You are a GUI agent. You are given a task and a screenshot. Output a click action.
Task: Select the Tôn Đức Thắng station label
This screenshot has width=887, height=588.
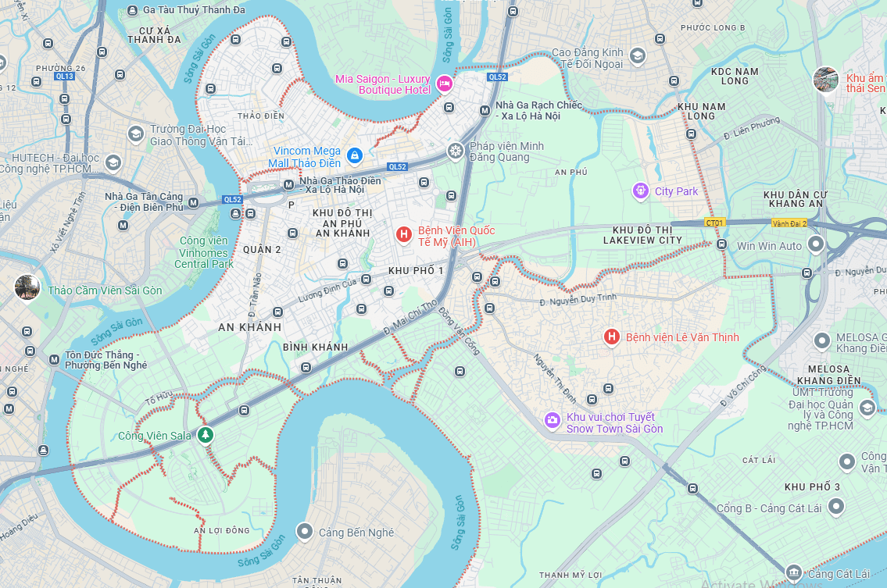pos(106,360)
